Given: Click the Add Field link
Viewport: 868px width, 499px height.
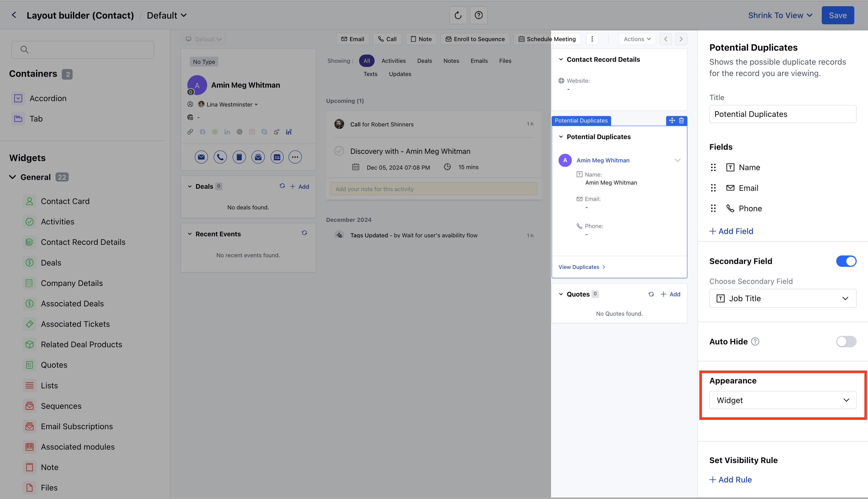Looking at the screenshot, I should tap(731, 231).
